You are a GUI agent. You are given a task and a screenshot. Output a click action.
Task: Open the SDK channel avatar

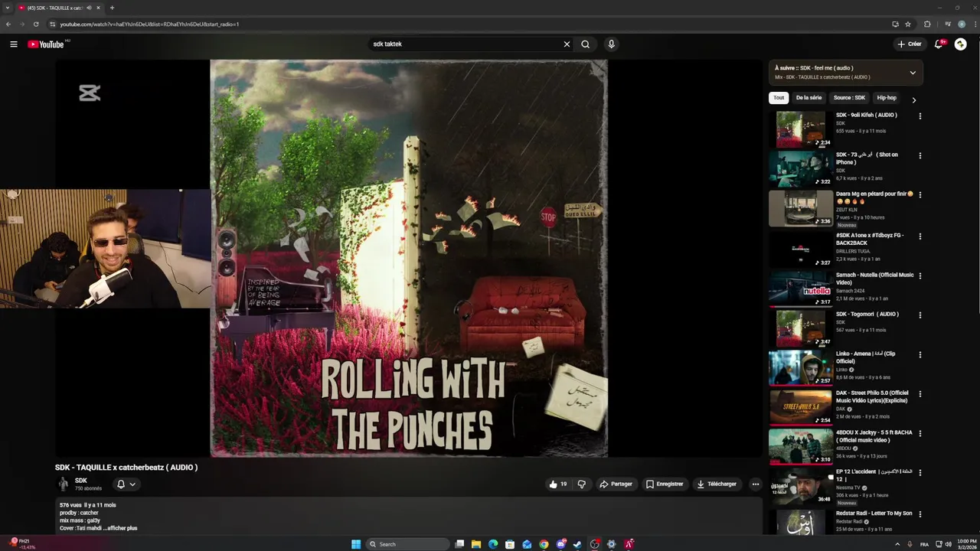pos(64,484)
